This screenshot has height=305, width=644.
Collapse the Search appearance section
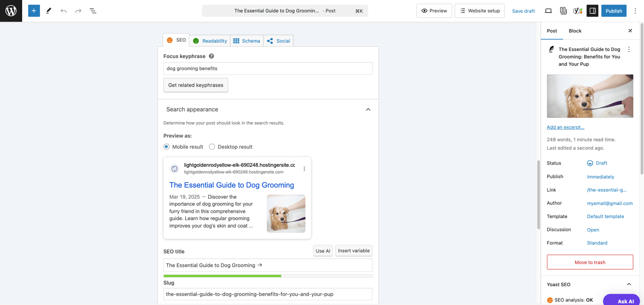(x=368, y=109)
